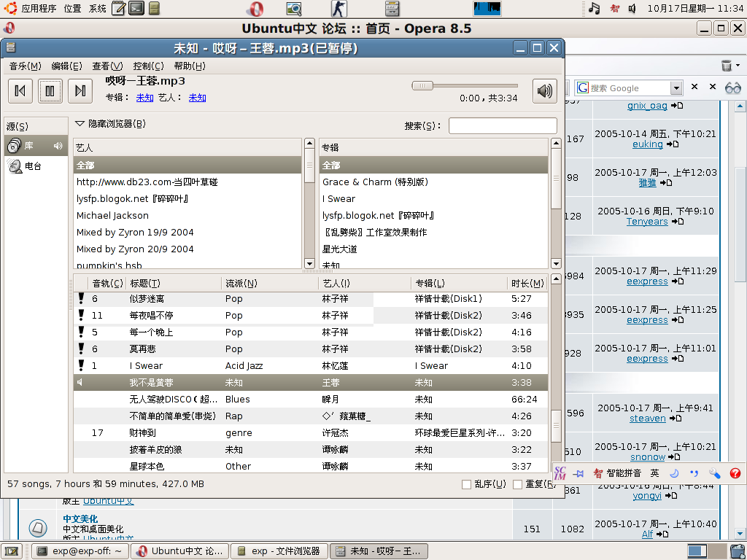Screen dimensions: 747x560
Task: Open Tenyears link in Opera forum
Action: pyautogui.click(x=647, y=222)
